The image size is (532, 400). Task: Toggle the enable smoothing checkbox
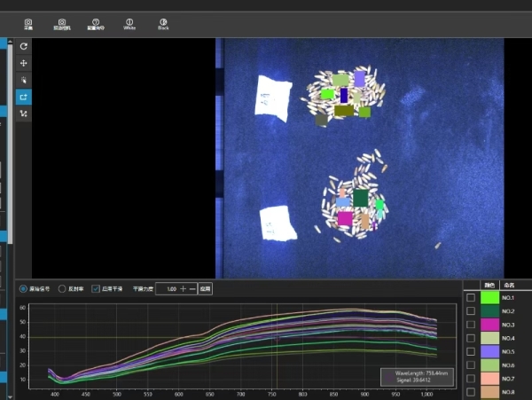pos(96,288)
